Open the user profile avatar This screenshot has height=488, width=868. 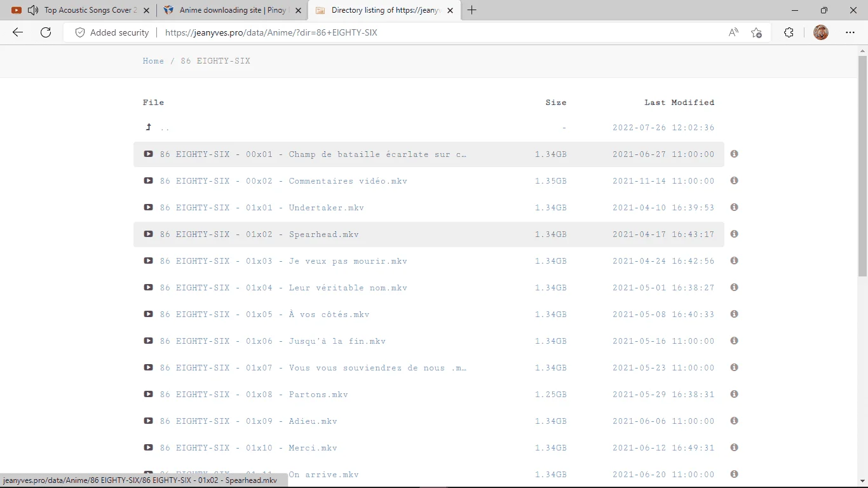pyautogui.click(x=821, y=32)
